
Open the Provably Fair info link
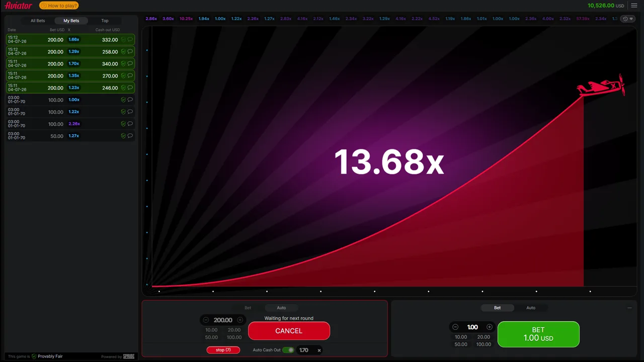[47, 356]
